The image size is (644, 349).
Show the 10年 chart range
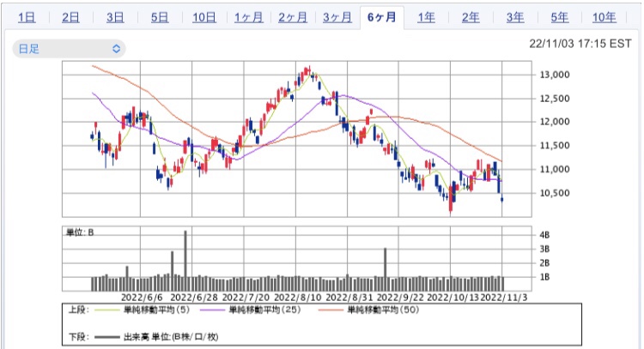604,17
